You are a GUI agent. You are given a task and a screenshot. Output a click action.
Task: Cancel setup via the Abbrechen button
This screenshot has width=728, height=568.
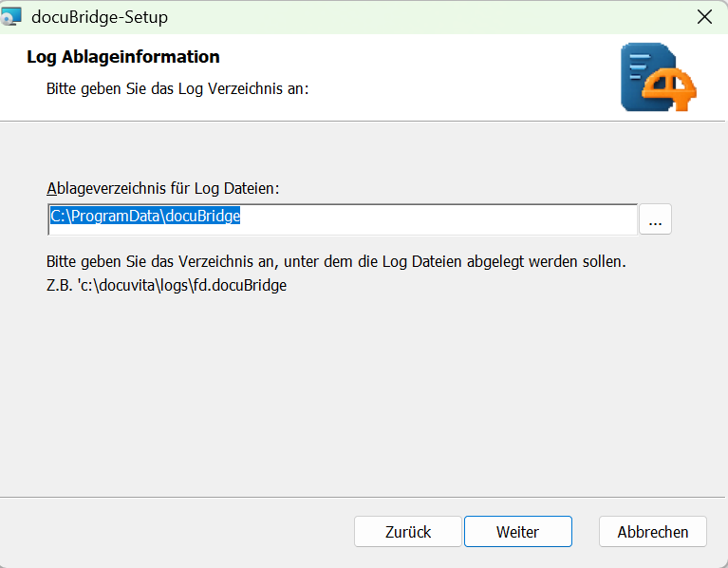click(653, 532)
